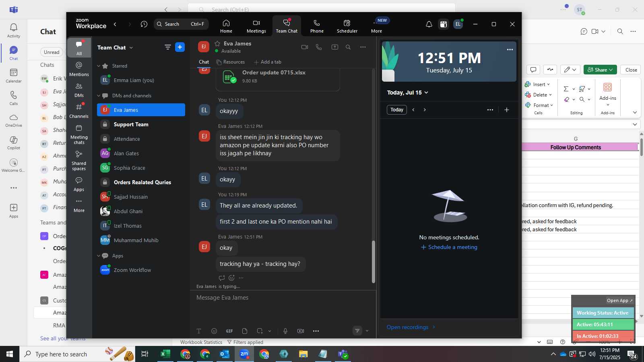The height and width of the screenshot is (362, 644).
Task: Go to next day in calendar
Action: [x=425, y=110]
